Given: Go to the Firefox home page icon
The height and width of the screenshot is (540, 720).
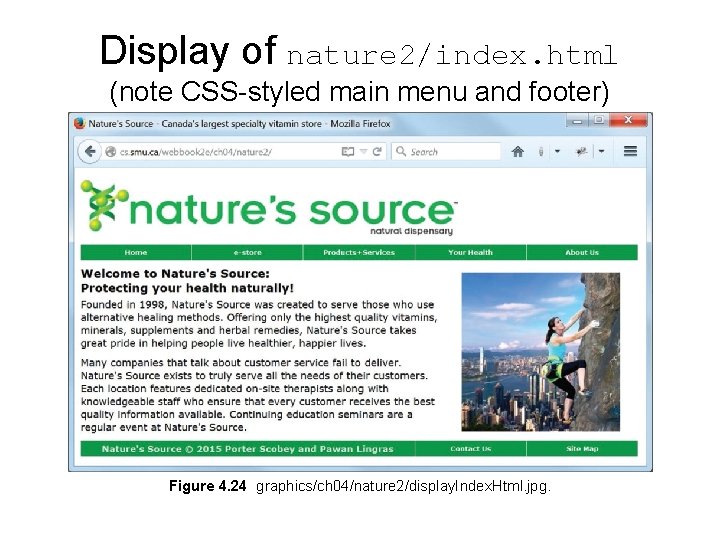Looking at the screenshot, I should pos(518,152).
